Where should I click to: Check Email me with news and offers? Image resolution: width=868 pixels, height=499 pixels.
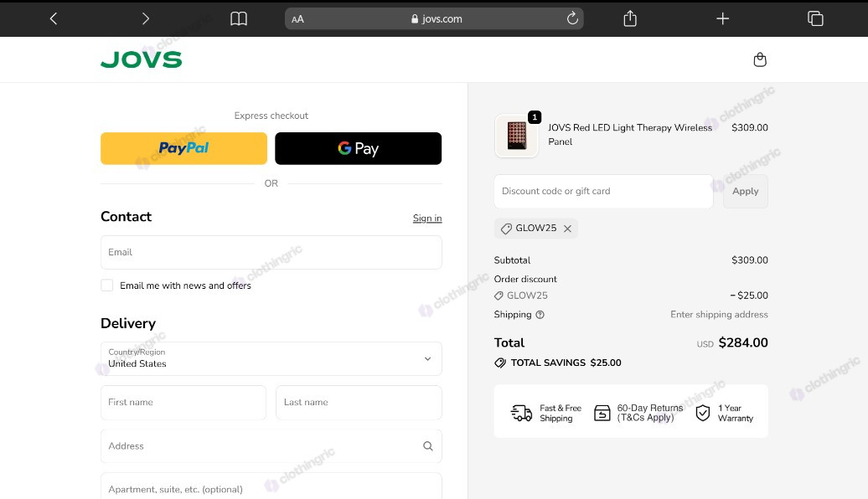(107, 286)
